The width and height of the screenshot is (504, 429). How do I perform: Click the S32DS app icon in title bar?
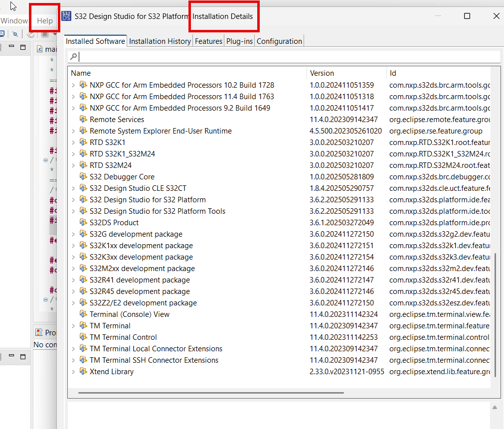[66, 16]
